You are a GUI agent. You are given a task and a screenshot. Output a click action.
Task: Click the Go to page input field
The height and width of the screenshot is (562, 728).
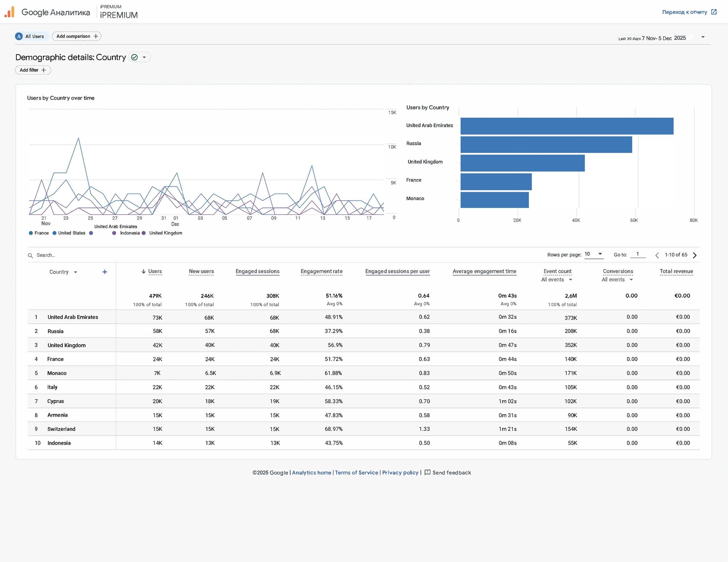638,254
